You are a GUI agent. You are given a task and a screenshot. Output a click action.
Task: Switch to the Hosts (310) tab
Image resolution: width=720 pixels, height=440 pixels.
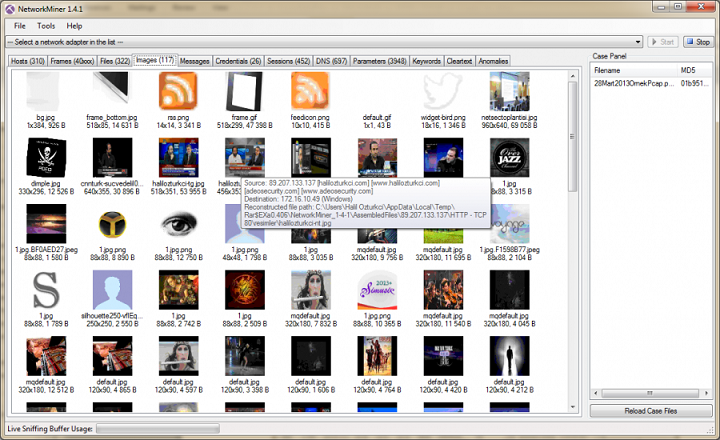coord(28,61)
